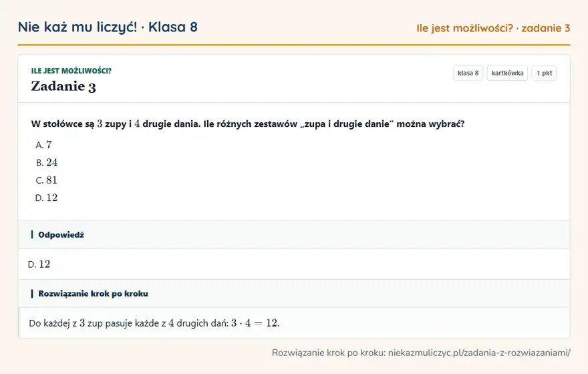The image size is (588, 374).
Task: Select answer option C. 81
Action: click(x=47, y=180)
